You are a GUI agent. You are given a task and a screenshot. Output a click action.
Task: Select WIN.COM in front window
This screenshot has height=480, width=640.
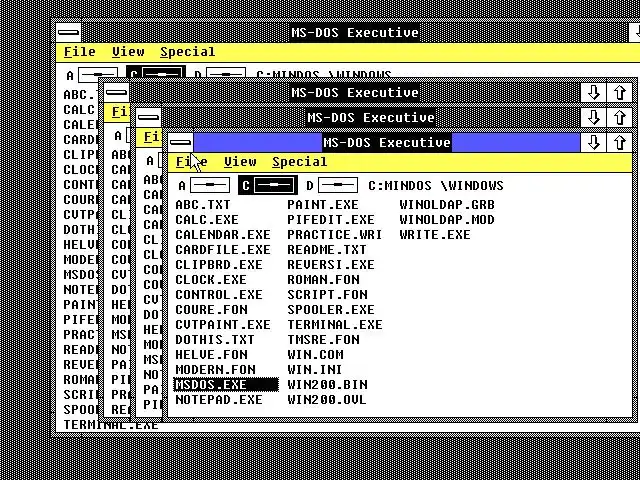pos(315,355)
